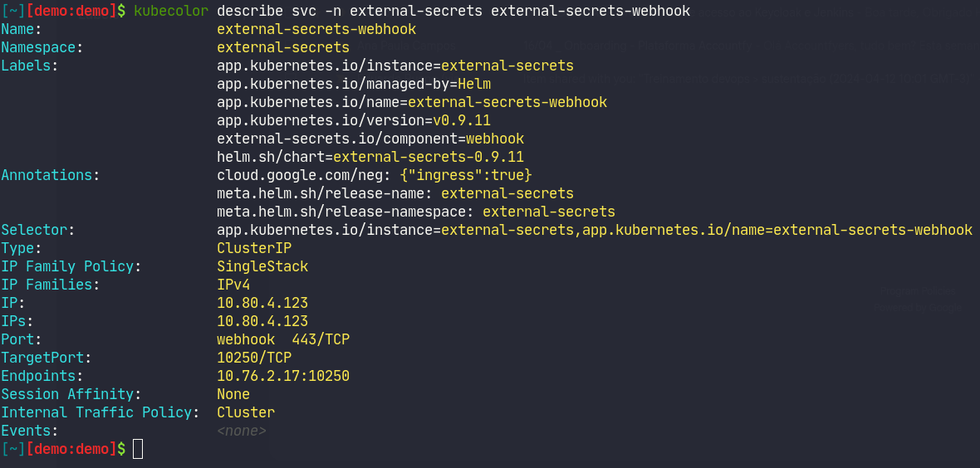Click the TargetPort value 10250/TCP
This screenshot has height=468, width=980.
254,358
